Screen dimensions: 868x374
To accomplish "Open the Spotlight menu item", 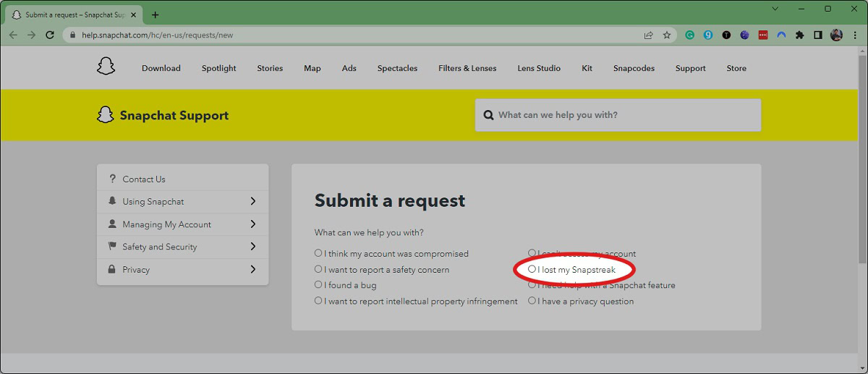I will (x=219, y=68).
